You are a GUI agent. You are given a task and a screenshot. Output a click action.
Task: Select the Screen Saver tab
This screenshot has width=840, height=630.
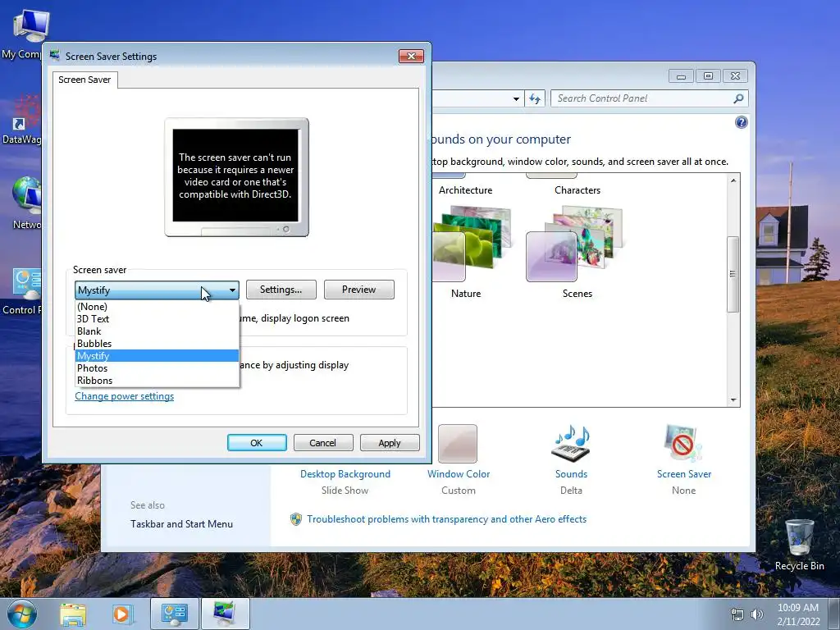(84, 80)
